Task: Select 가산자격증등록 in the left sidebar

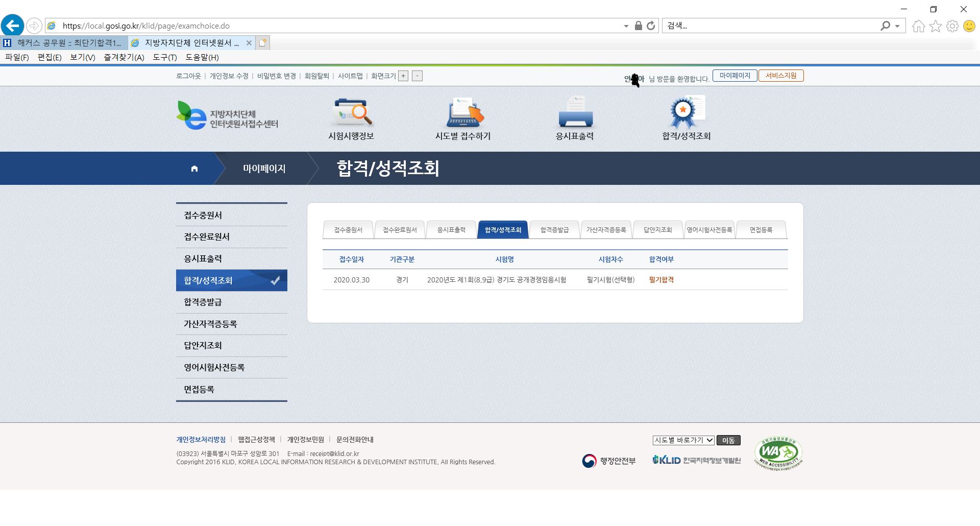Action: (x=210, y=324)
